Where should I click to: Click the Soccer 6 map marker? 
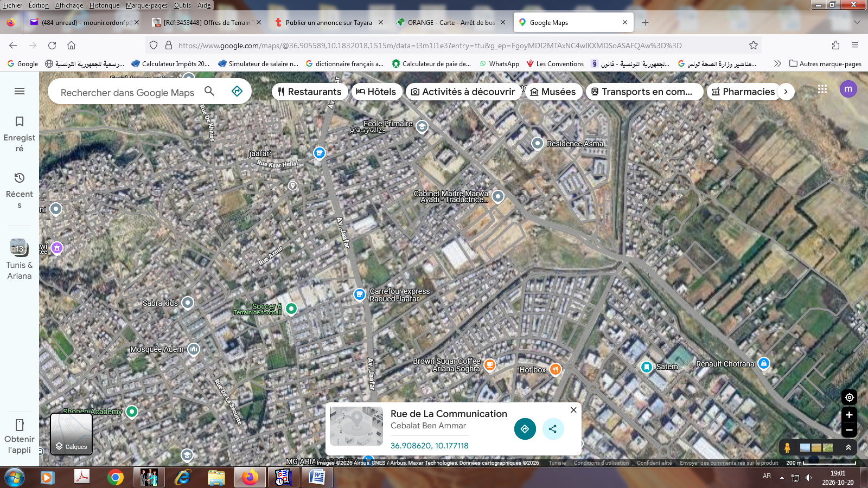point(291,309)
